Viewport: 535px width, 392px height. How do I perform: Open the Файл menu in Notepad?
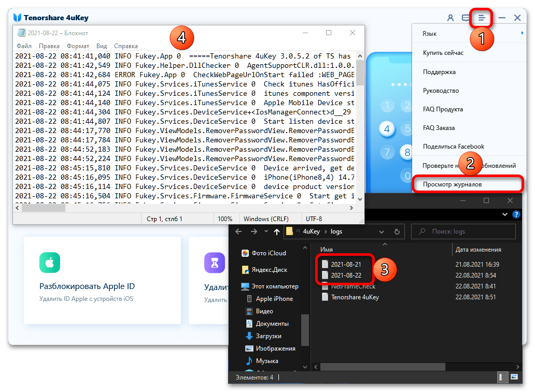[x=24, y=46]
